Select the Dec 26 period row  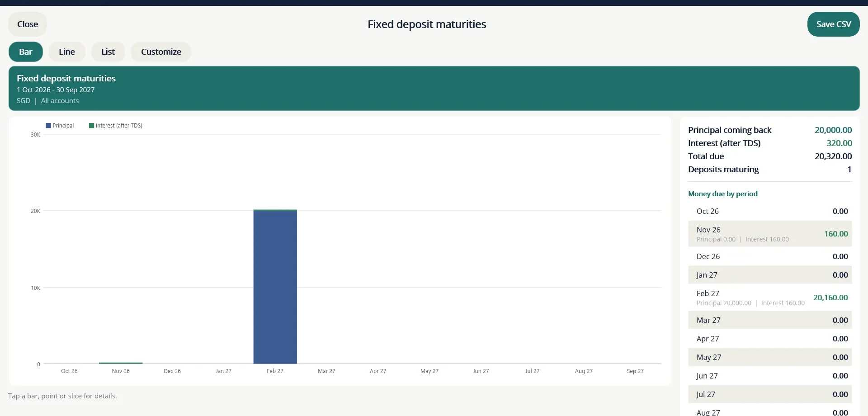[770, 256]
